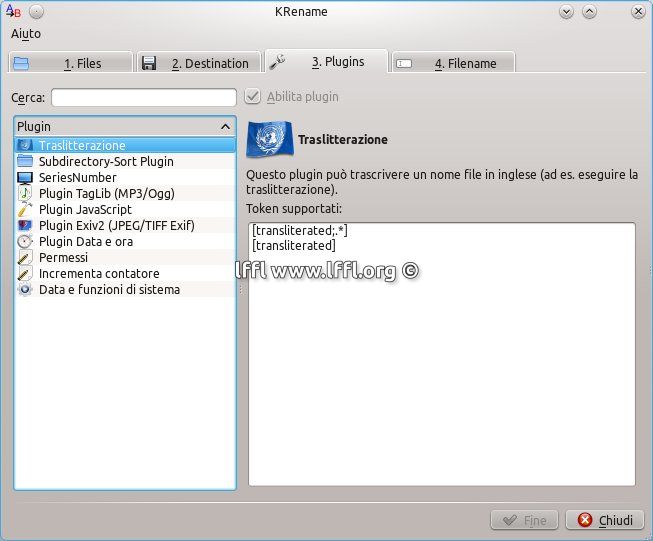Viewport: 653px width, 541px height.
Task: Select the Traslitterazione plugin row
Action: tap(125, 145)
